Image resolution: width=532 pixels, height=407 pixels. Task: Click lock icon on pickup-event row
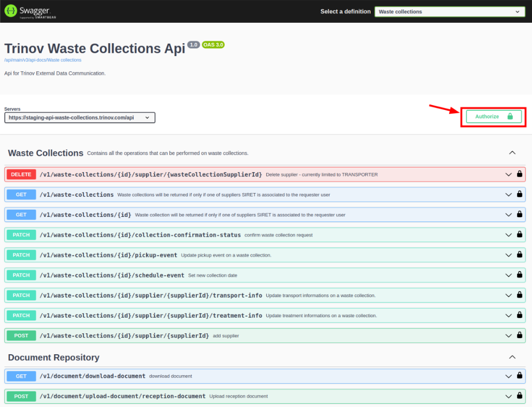click(520, 254)
